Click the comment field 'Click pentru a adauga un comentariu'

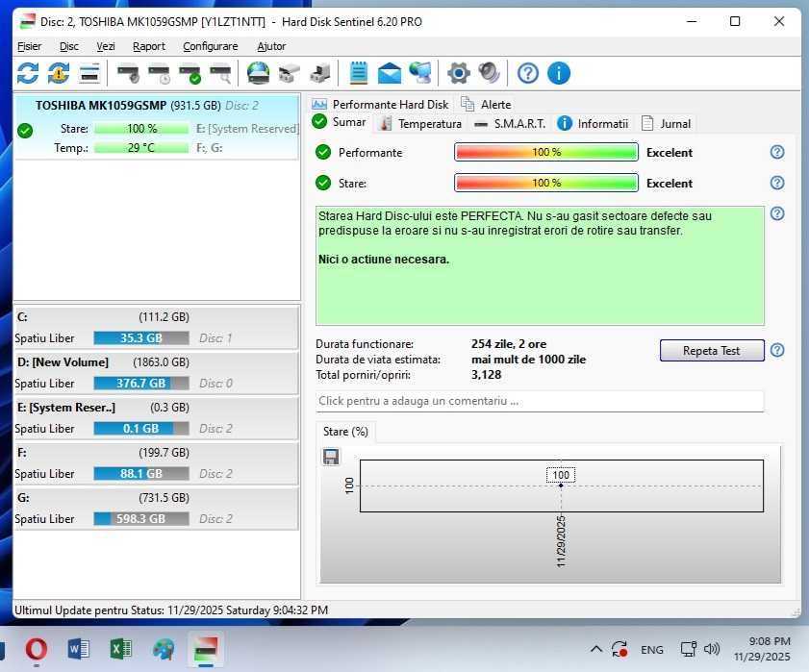coord(540,401)
